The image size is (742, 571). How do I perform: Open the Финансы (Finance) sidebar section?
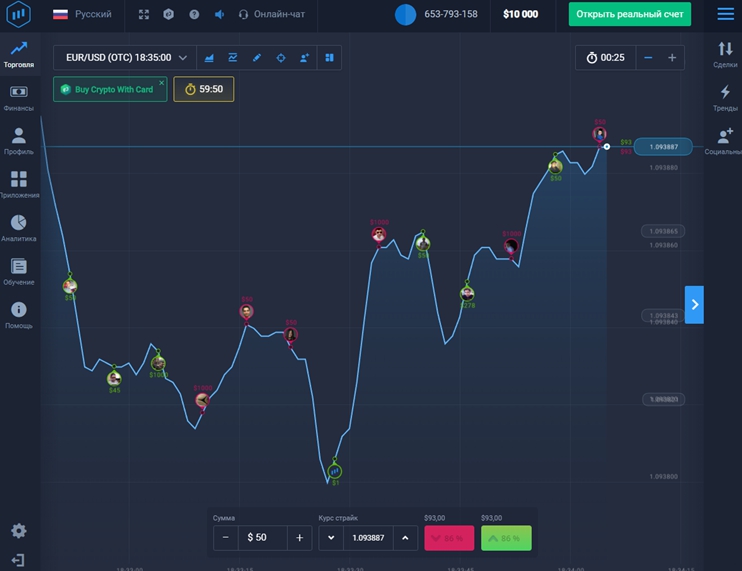pos(18,97)
